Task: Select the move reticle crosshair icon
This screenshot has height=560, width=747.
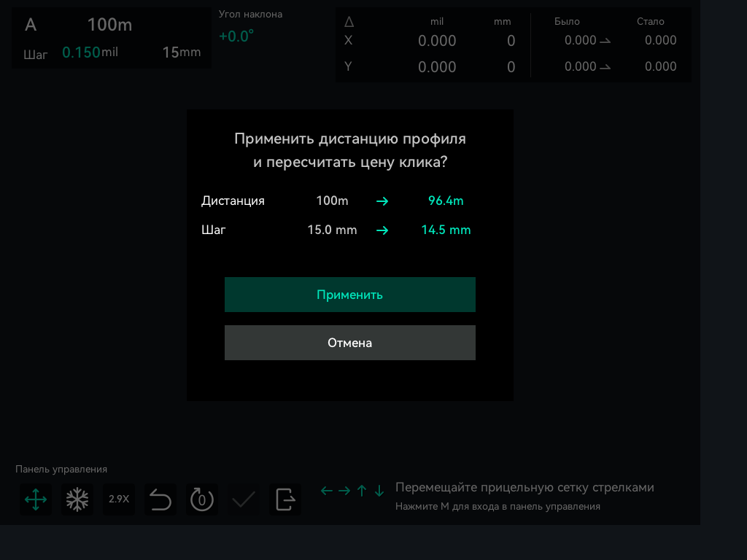Action: (36, 499)
